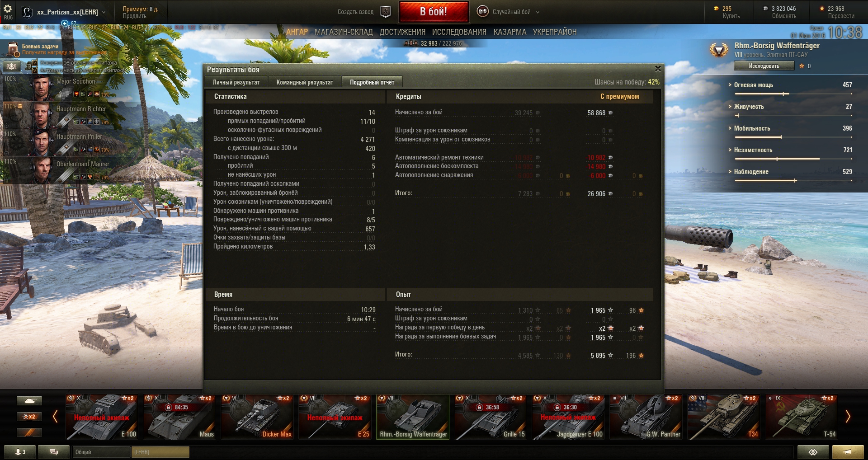The width and height of the screenshot is (868, 460).
Task: Click the clan emblem beside the player name
Action: point(27,12)
